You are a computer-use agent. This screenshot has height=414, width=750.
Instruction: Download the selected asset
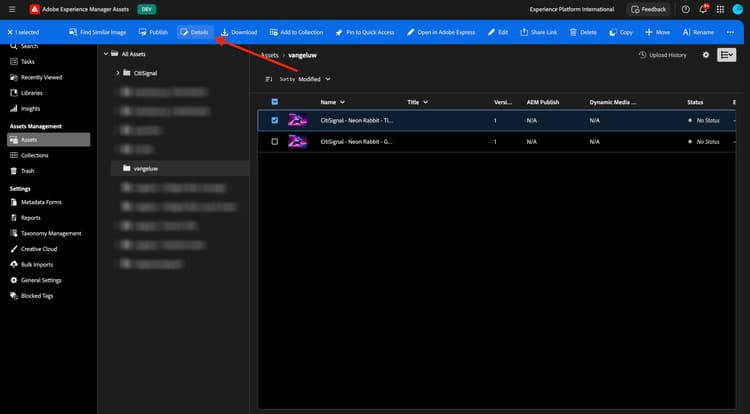click(239, 32)
